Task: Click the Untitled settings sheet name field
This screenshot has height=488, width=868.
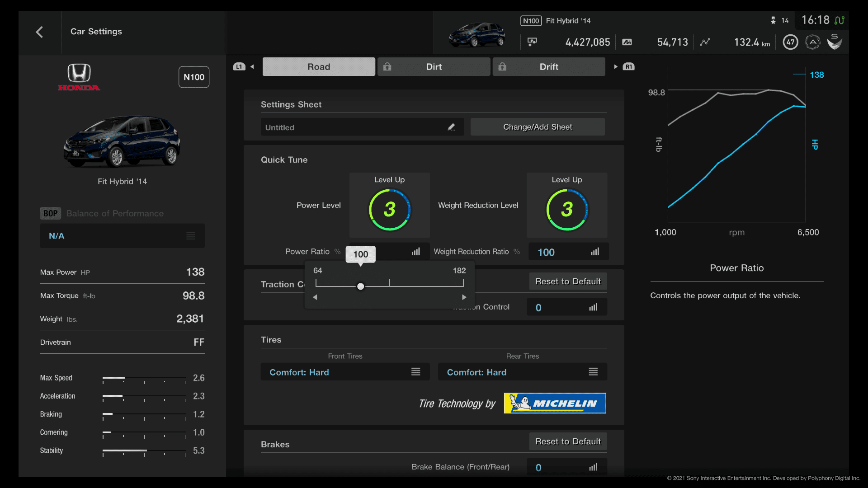Action: click(362, 127)
